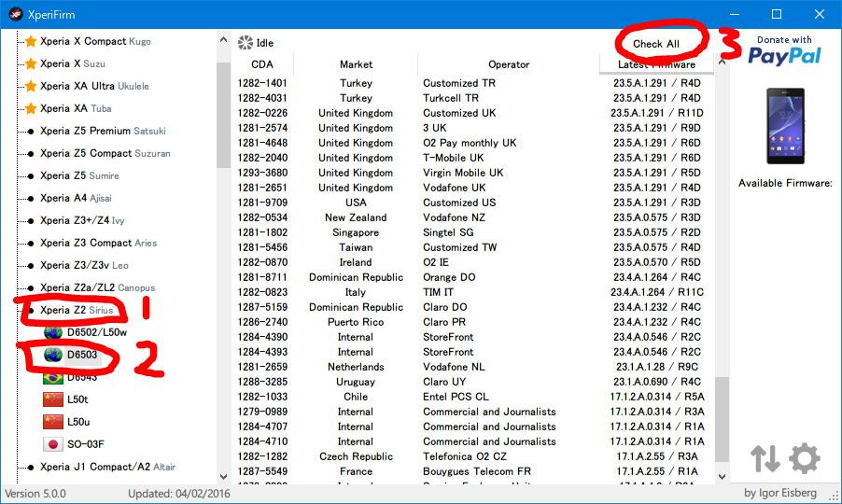The width and height of the screenshot is (842, 504).
Task: Select the T-Mobile UK row
Action: [x=473, y=158]
